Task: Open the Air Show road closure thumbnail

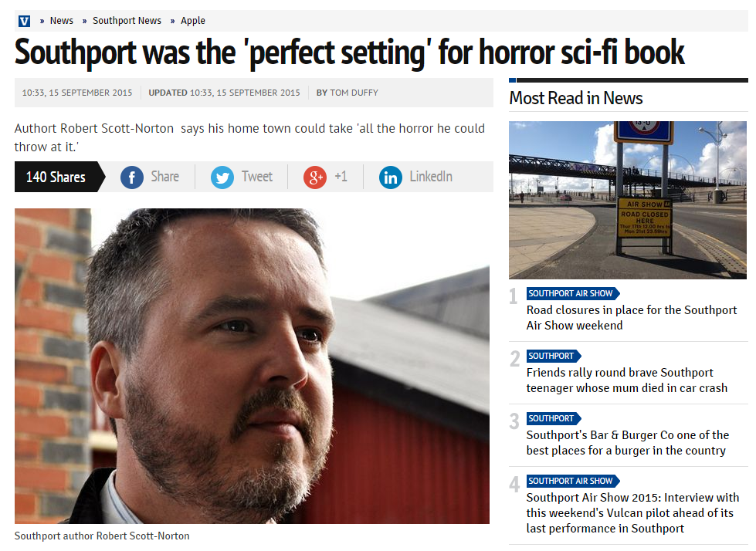Action: [x=628, y=200]
